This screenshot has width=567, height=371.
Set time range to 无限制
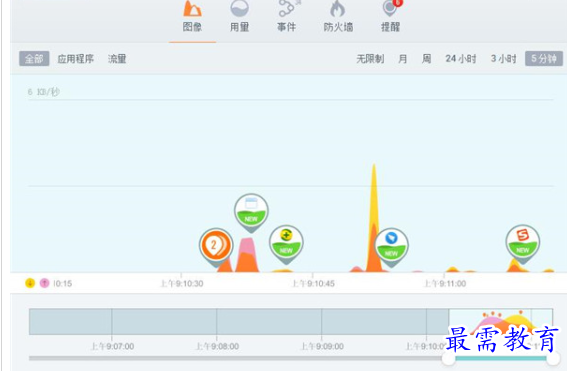click(370, 59)
